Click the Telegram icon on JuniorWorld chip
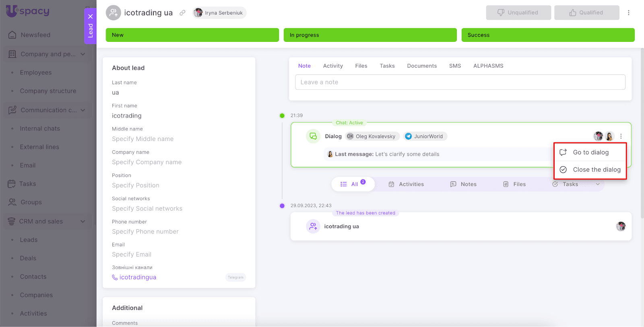The width and height of the screenshot is (644, 327). tap(409, 137)
